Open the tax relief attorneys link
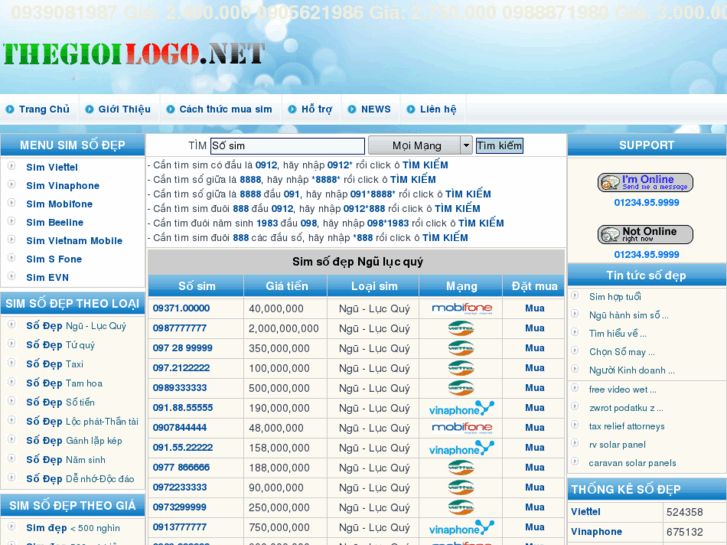The image size is (727, 545). [626, 426]
